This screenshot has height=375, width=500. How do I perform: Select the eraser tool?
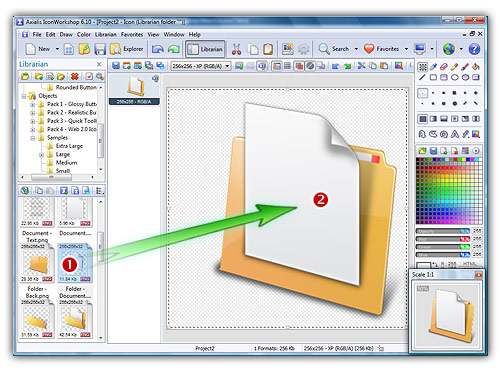pyautogui.click(x=444, y=67)
